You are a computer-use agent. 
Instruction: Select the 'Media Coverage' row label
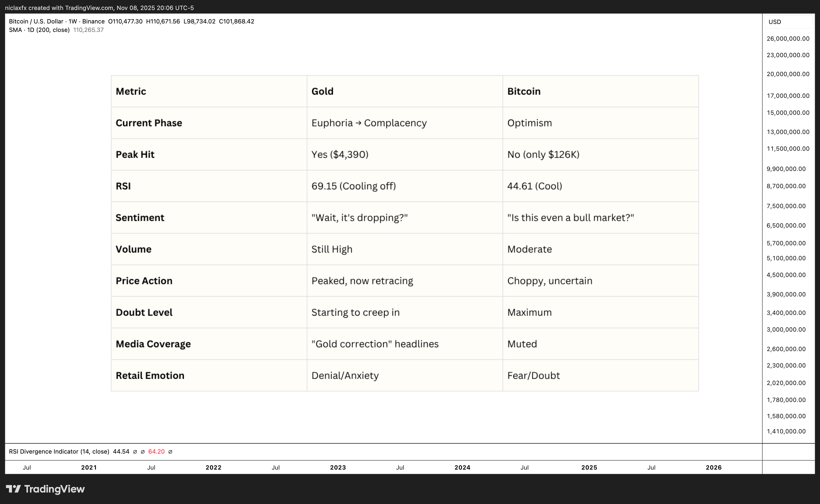(x=153, y=344)
